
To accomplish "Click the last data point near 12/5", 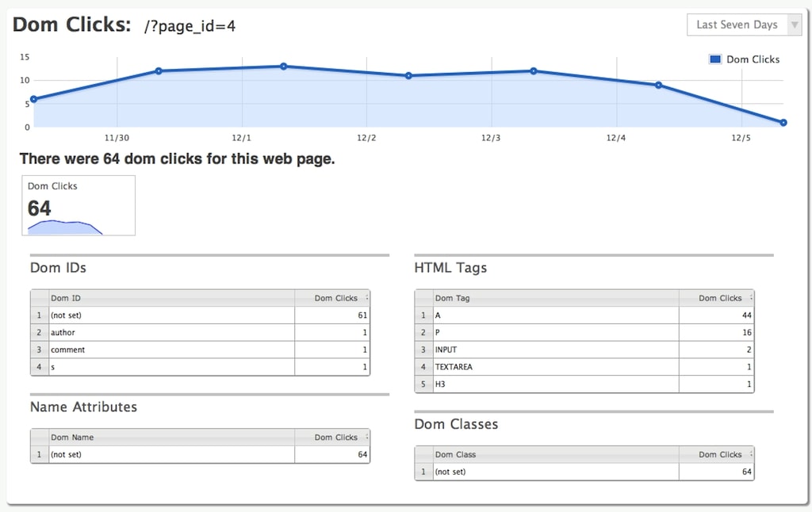I will click(783, 123).
